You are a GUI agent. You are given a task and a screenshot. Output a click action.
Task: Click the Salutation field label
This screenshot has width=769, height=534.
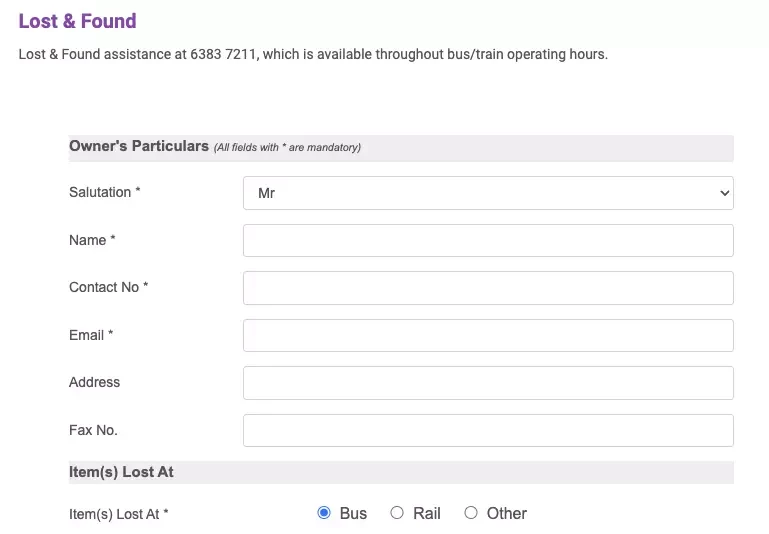click(104, 192)
